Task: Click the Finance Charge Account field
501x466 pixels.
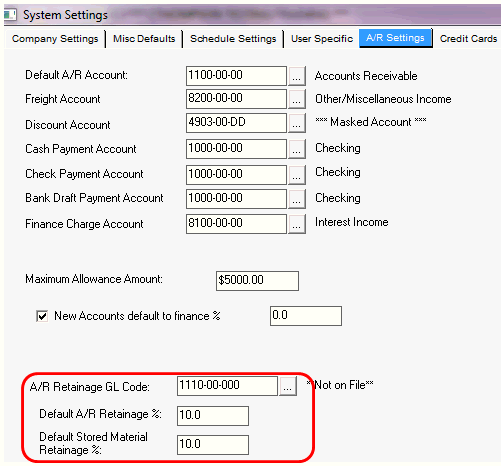Action: pyautogui.click(x=236, y=224)
